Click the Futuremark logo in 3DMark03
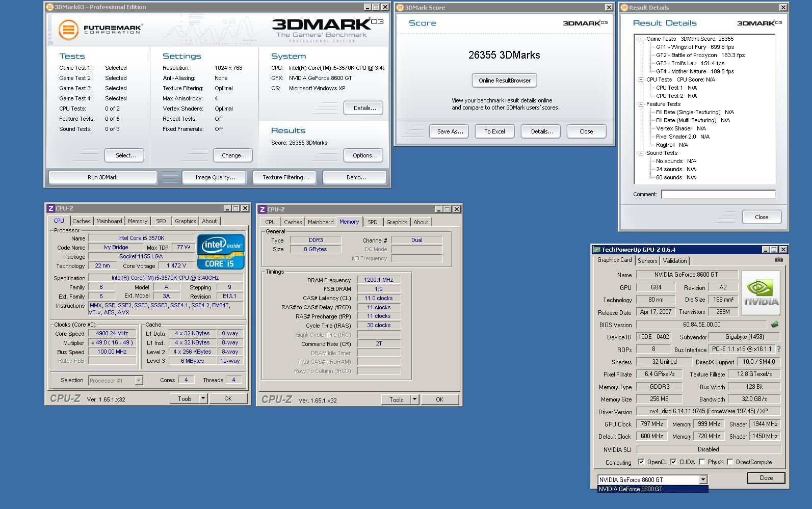Viewport: 812px width, 509px height. tap(100, 30)
